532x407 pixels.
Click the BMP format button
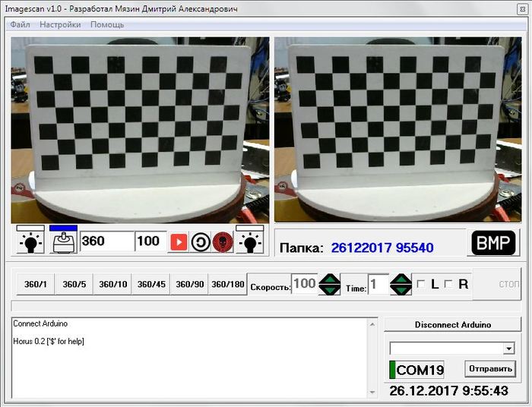click(x=494, y=244)
